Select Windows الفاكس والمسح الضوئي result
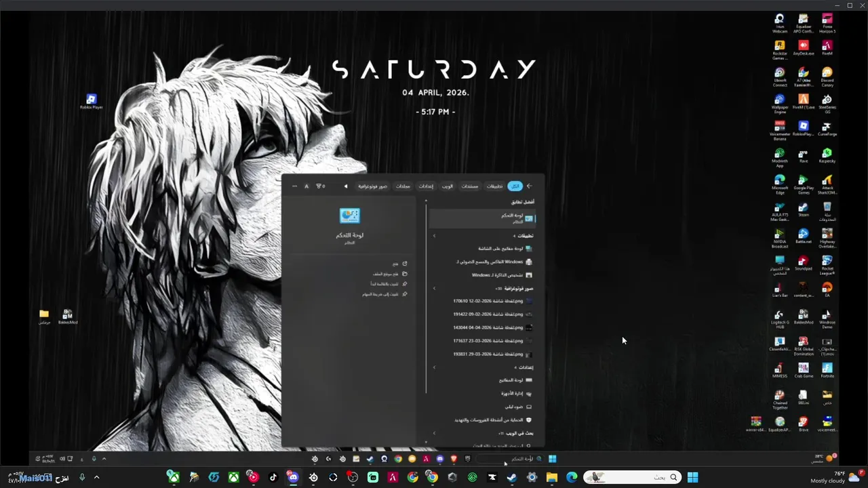 click(x=482, y=262)
